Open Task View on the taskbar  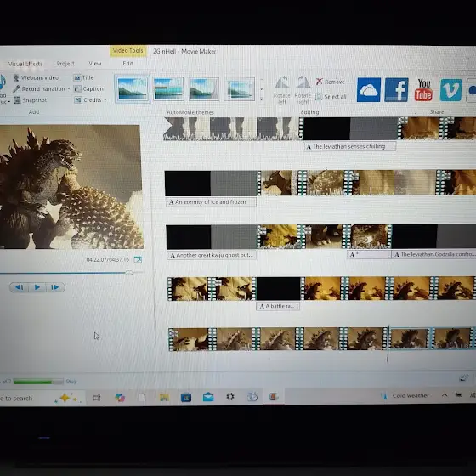coord(97,398)
